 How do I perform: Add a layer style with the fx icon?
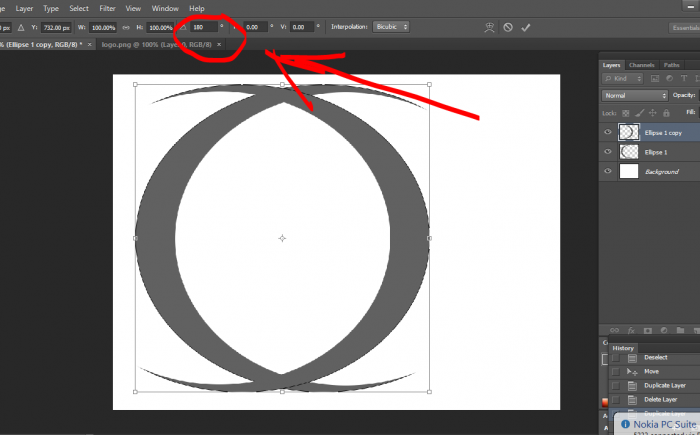[x=630, y=329]
